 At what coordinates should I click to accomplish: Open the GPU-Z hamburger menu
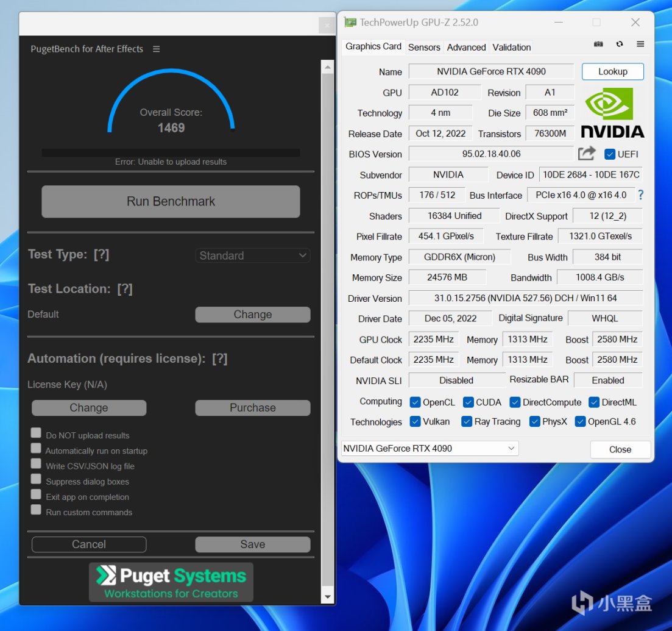tap(640, 44)
